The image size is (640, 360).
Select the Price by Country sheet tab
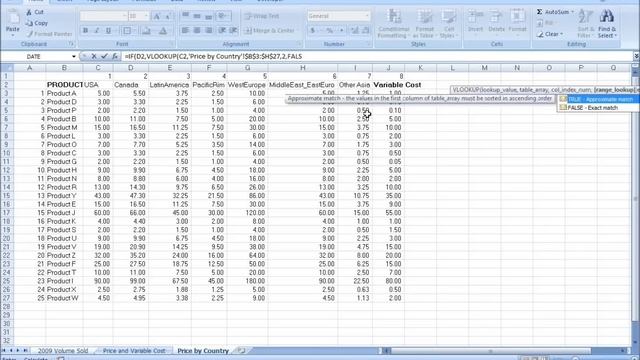(203, 351)
